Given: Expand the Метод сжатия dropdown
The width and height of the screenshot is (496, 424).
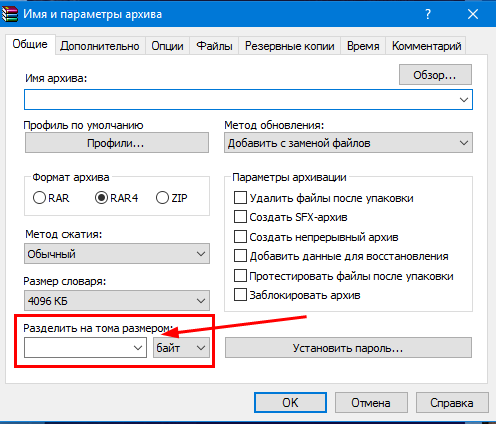Looking at the screenshot, I should 117,254.
